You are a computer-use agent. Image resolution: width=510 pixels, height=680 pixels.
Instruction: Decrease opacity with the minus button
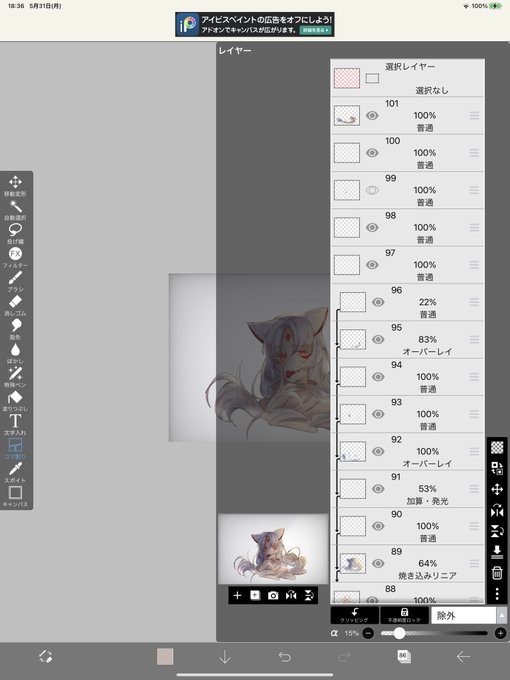click(x=368, y=633)
